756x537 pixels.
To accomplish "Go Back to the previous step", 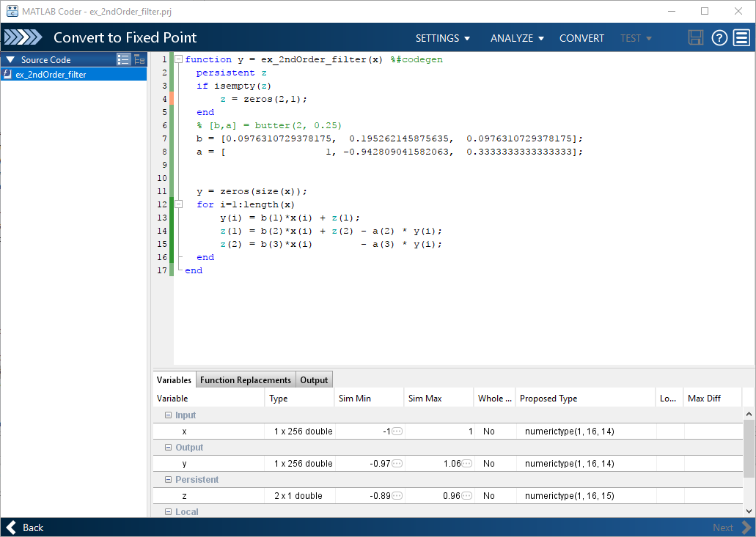I will (x=26, y=527).
